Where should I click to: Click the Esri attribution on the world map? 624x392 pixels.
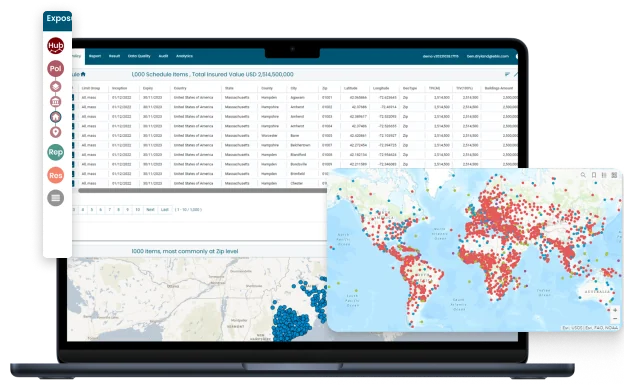click(590, 328)
